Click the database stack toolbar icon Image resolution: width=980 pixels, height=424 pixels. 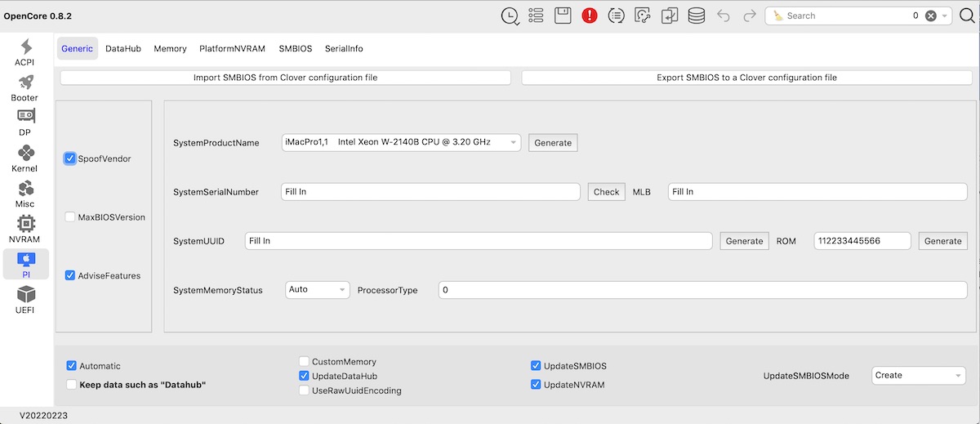point(696,16)
